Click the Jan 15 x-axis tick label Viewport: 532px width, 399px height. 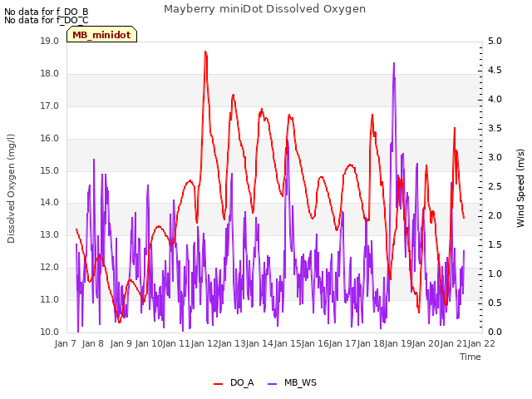point(288,343)
